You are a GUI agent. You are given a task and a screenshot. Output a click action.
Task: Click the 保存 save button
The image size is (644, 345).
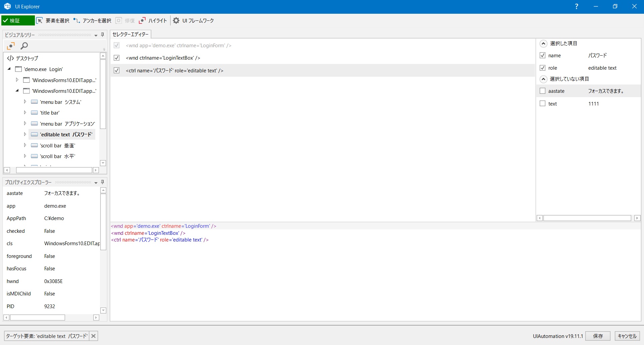coord(598,336)
